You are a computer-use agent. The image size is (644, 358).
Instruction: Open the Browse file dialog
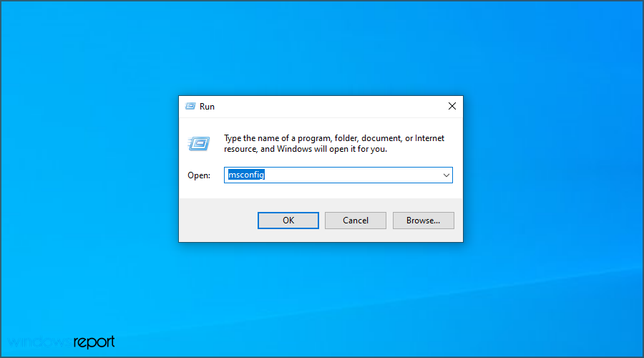click(423, 221)
